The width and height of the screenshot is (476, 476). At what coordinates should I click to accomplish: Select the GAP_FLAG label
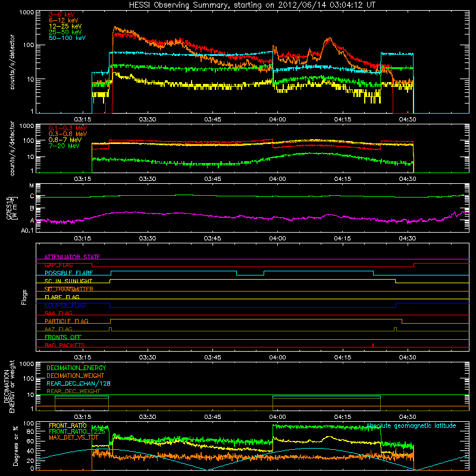point(58,265)
